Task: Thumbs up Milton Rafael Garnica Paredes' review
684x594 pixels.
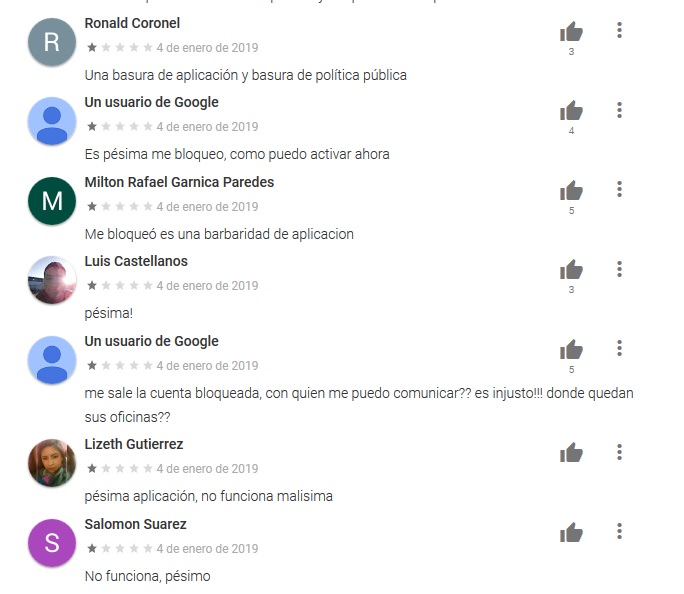Action: (x=571, y=190)
